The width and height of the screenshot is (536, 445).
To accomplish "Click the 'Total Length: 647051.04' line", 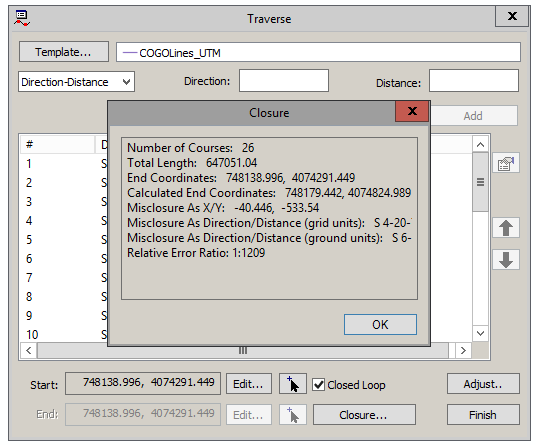I will tap(192, 163).
